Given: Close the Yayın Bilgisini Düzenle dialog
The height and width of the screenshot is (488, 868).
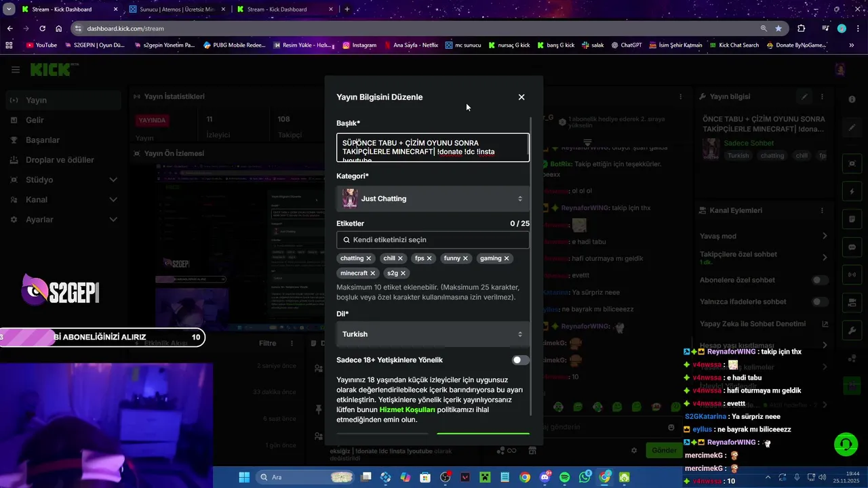Looking at the screenshot, I should [521, 97].
